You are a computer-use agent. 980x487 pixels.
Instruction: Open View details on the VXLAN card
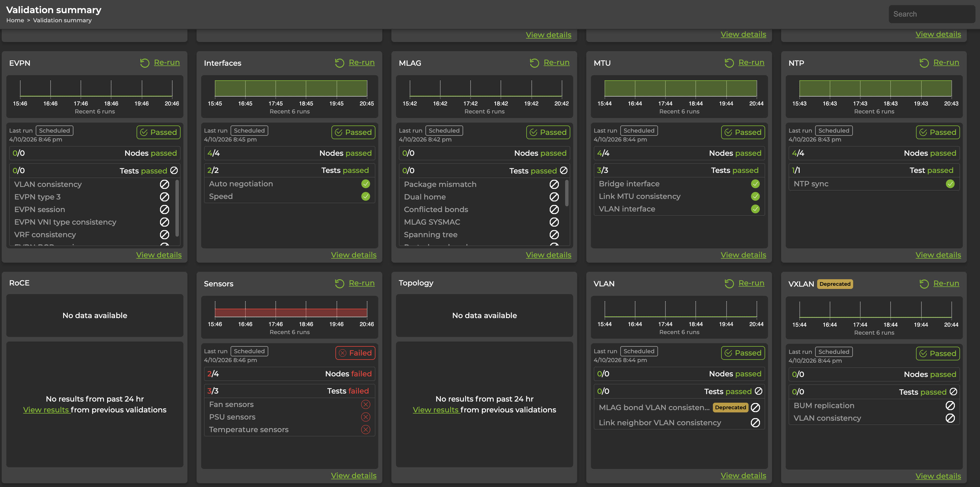(x=938, y=476)
